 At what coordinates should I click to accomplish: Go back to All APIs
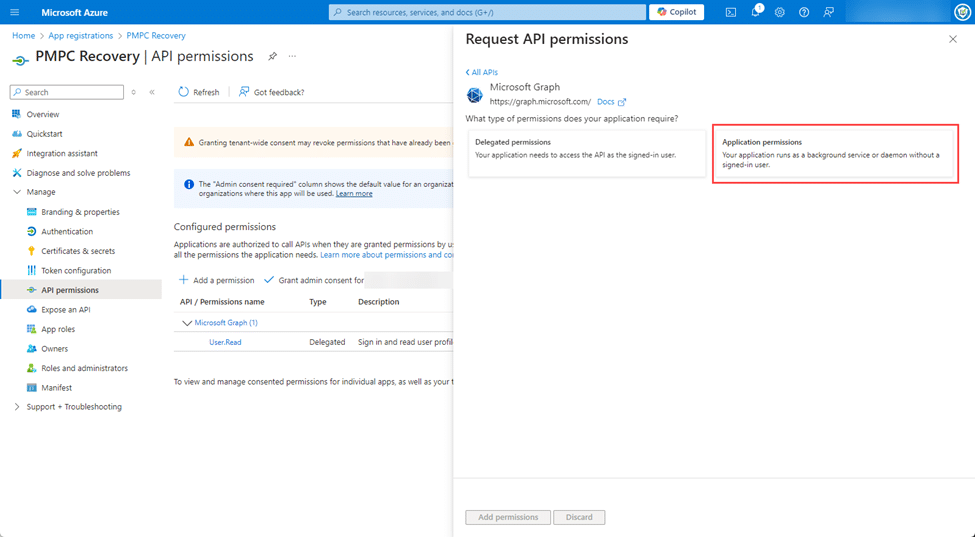pyautogui.click(x=482, y=72)
